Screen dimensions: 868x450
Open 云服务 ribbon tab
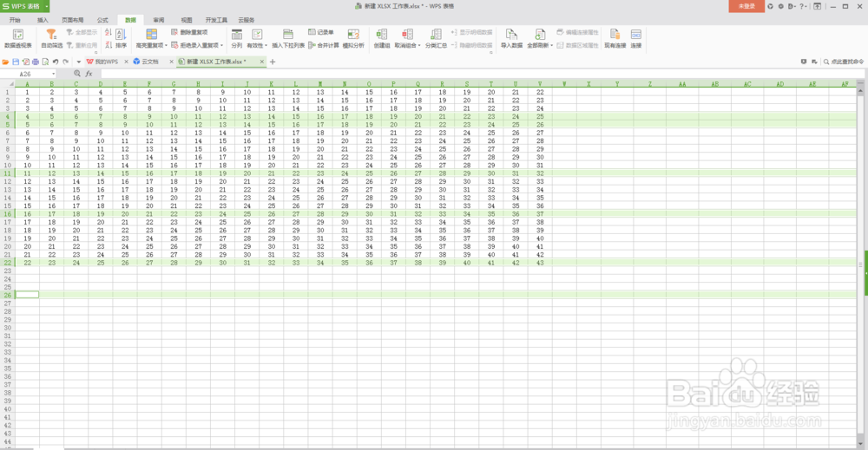pyautogui.click(x=247, y=20)
